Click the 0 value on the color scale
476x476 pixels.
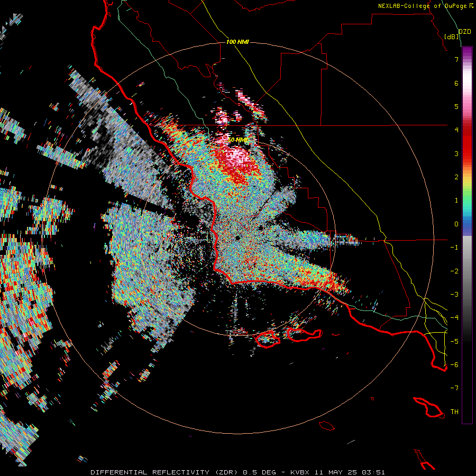pyautogui.click(x=456, y=224)
